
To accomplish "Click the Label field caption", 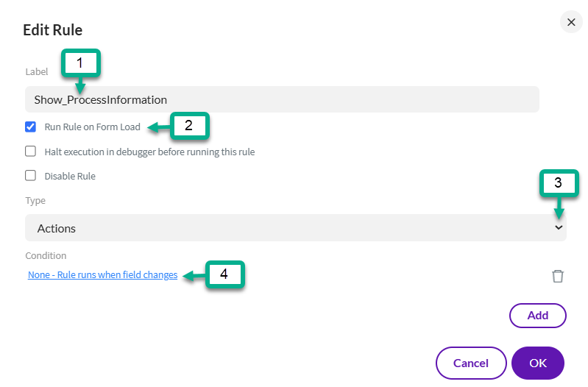I will [37, 72].
